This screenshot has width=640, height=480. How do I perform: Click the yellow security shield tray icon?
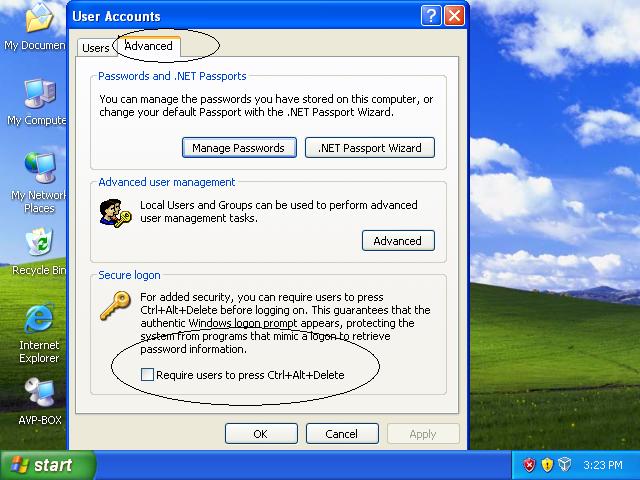547,464
